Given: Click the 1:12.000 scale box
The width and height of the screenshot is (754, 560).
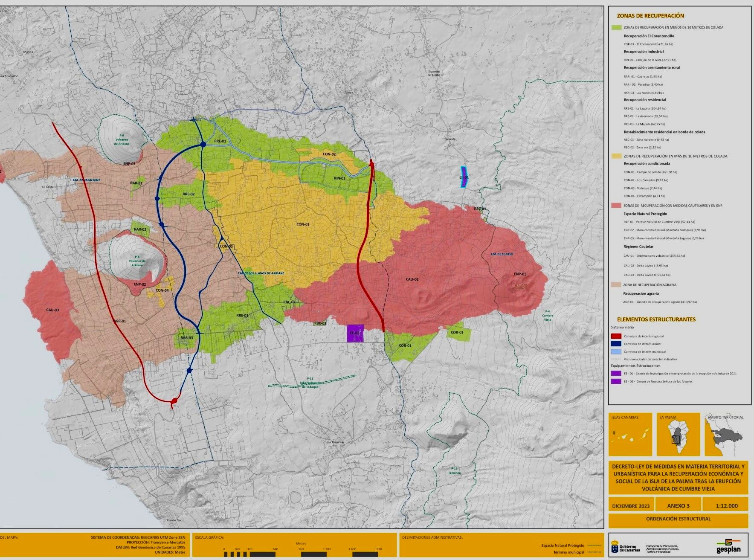Looking at the screenshot, I should tap(727, 506).
